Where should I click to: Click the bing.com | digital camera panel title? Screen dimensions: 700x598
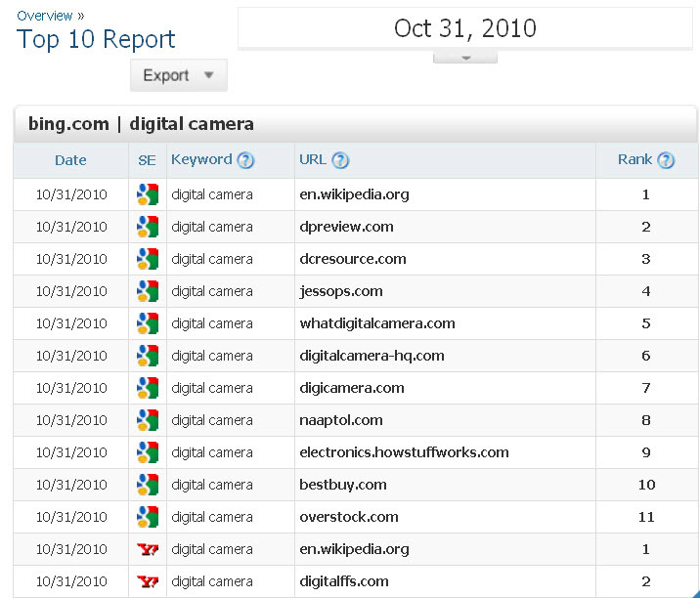[141, 124]
